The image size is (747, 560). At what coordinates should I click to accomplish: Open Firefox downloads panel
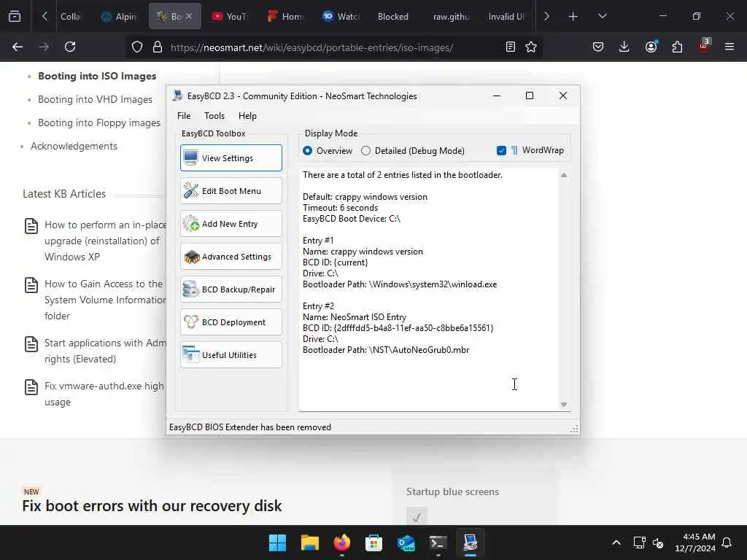(624, 47)
